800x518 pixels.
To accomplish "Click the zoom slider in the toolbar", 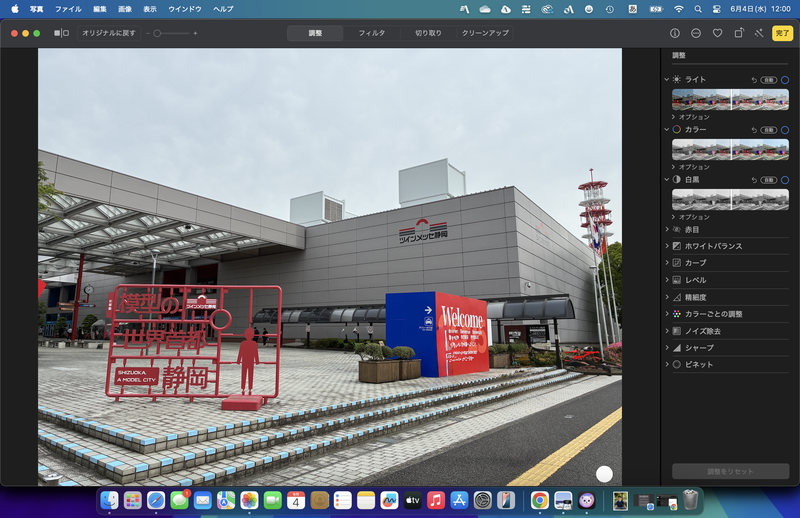I will (x=171, y=33).
